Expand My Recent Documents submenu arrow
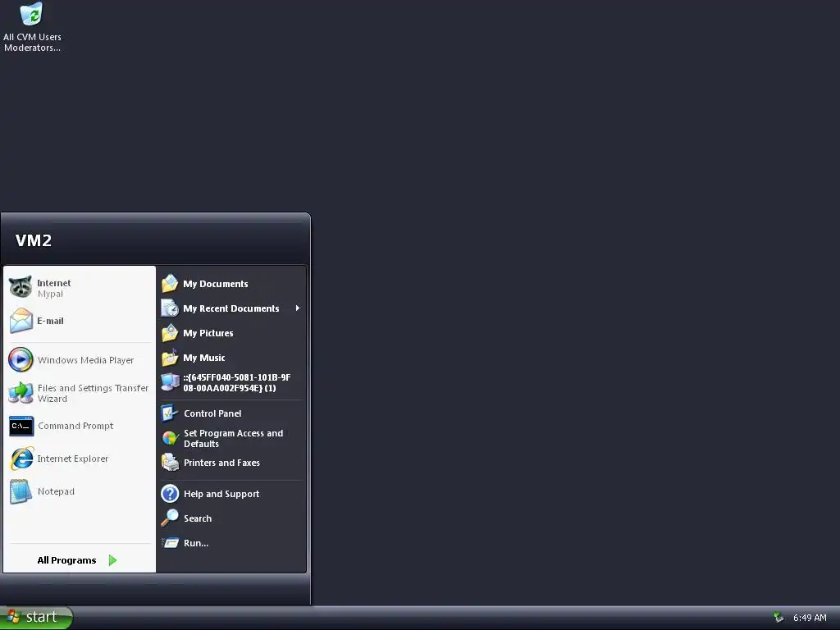Image resolution: width=840 pixels, height=630 pixels. (297, 308)
